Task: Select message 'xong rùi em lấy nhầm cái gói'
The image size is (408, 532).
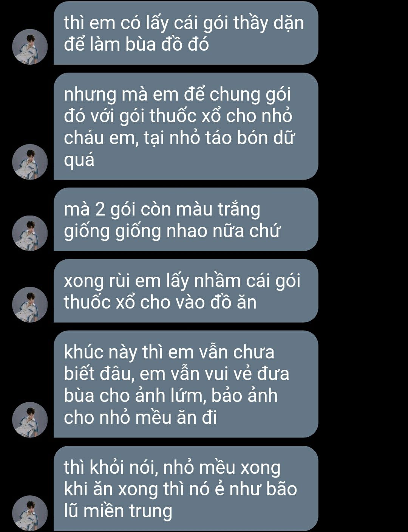Action: [186, 291]
